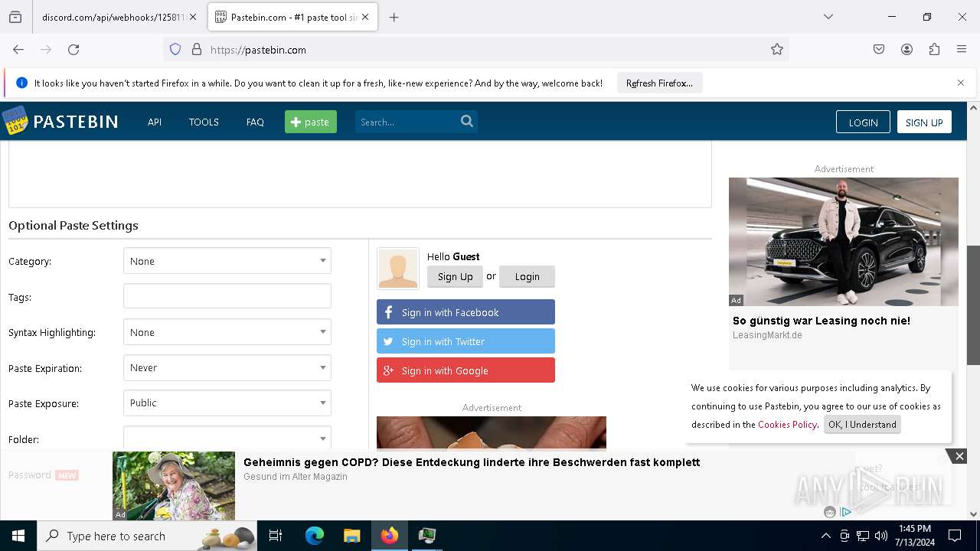Click the site padlock icon

197,49
